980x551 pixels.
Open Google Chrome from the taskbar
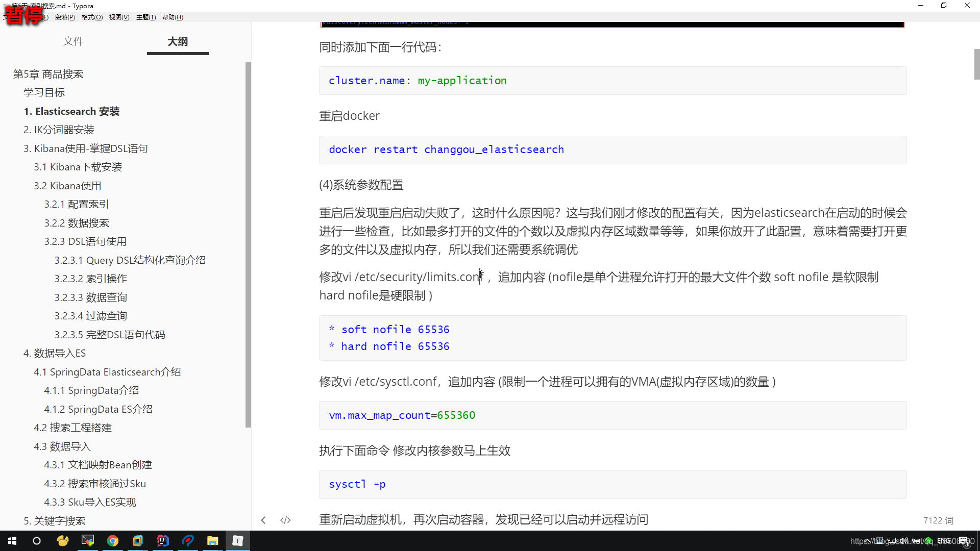[x=113, y=541]
